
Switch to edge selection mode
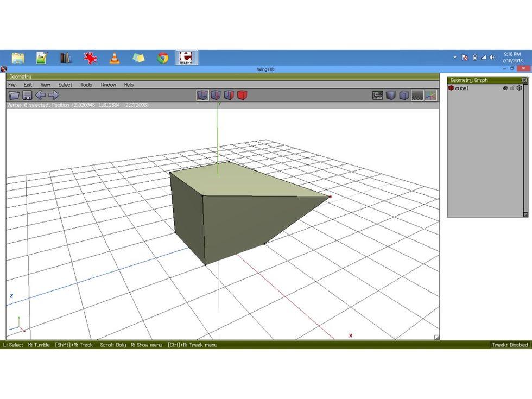pos(216,95)
